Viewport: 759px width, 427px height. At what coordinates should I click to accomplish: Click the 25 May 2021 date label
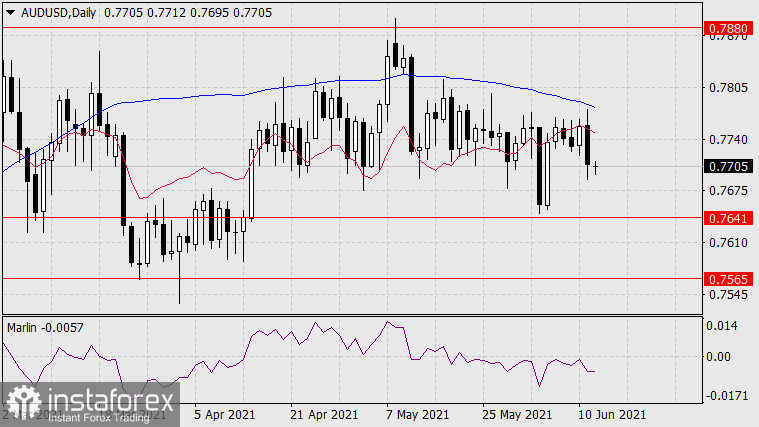(x=516, y=413)
